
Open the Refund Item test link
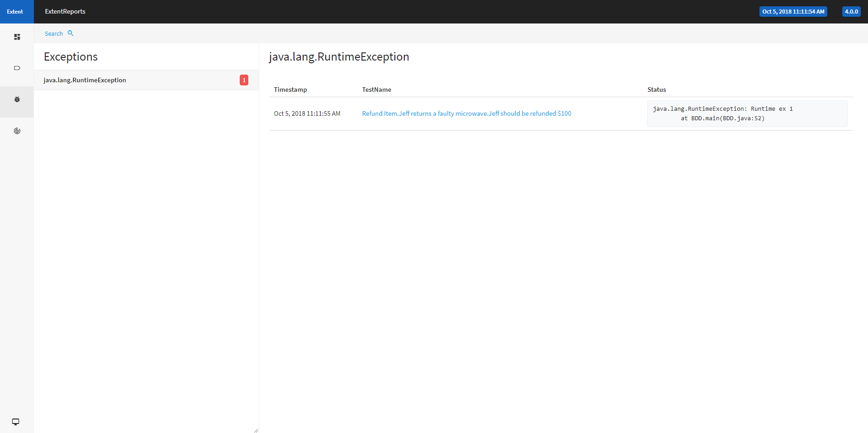pyautogui.click(x=466, y=113)
